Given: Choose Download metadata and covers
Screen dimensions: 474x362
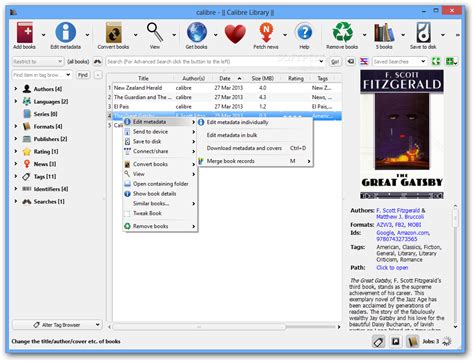Looking at the screenshot, I should (x=244, y=148).
